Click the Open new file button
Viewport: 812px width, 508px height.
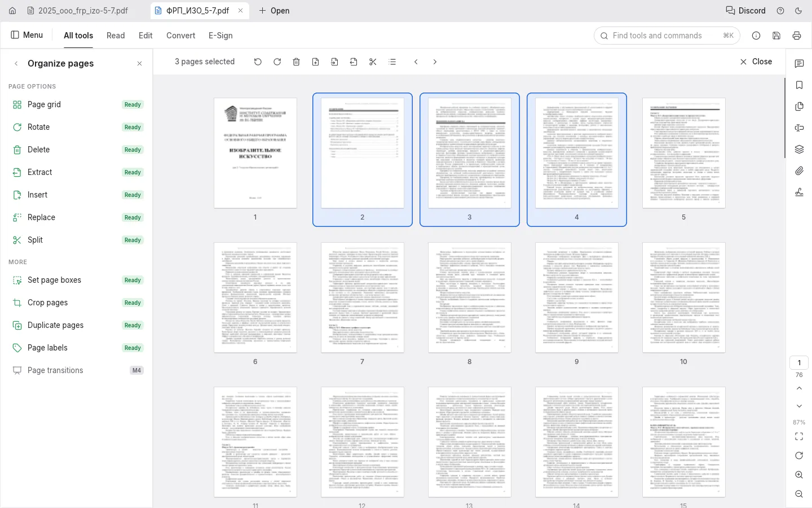point(274,11)
